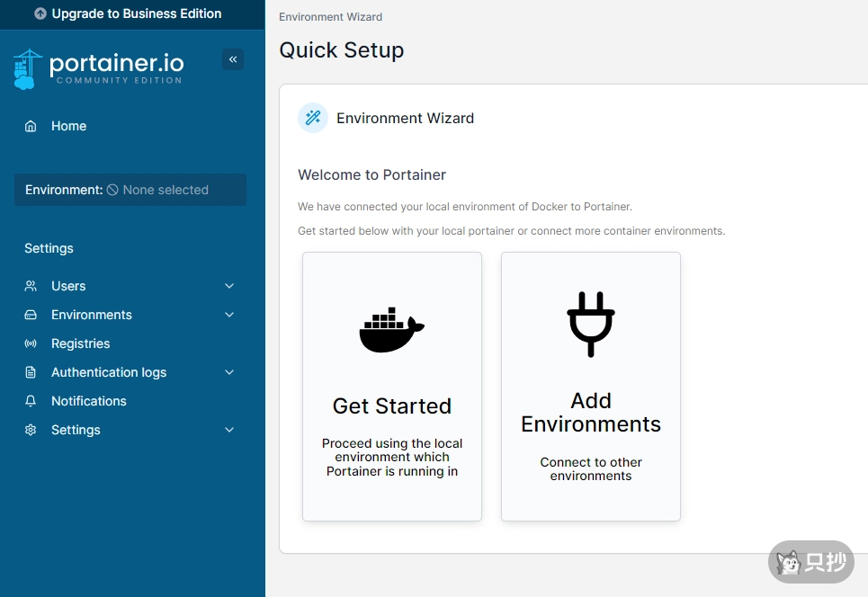Image resolution: width=868 pixels, height=597 pixels.
Task: Expand the Settings submenu chevron
Action: tap(229, 430)
